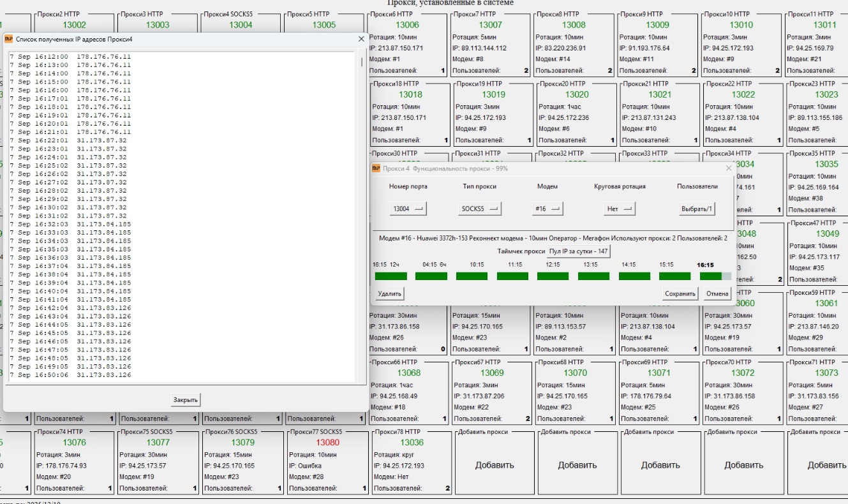Click the green timecheck bar under 10:15
Image resolution: width=848 pixels, height=504 pixels.
pyautogui.click(x=472, y=276)
